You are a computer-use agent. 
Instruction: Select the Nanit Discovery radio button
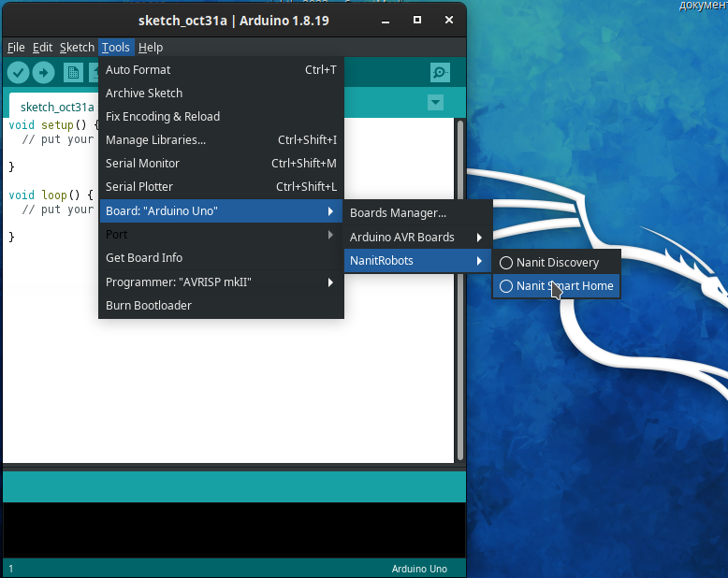[x=506, y=263]
